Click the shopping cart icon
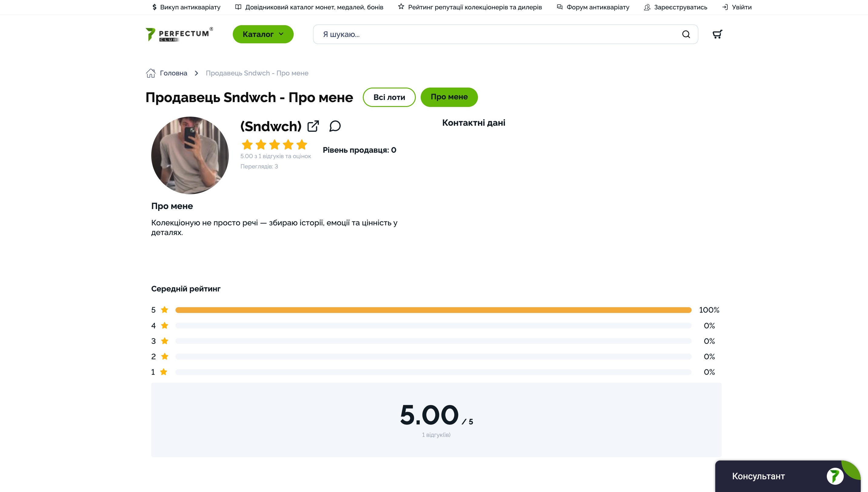This screenshot has height=492, width=868. [717, 34]
